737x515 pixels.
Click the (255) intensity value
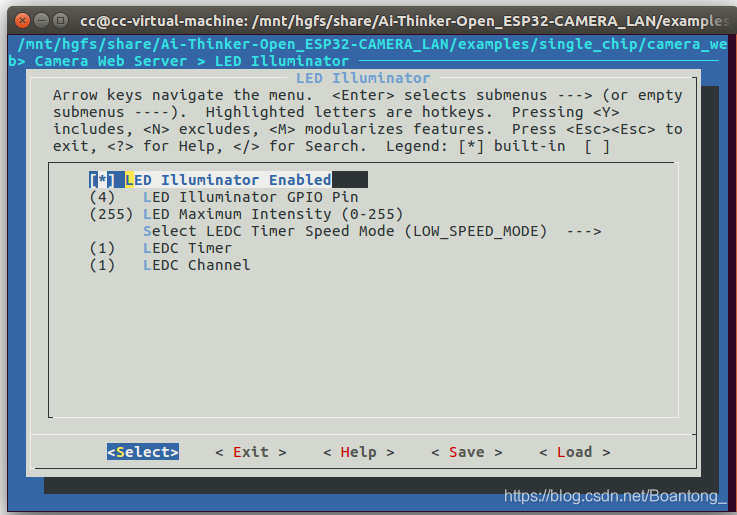point(111,214)
